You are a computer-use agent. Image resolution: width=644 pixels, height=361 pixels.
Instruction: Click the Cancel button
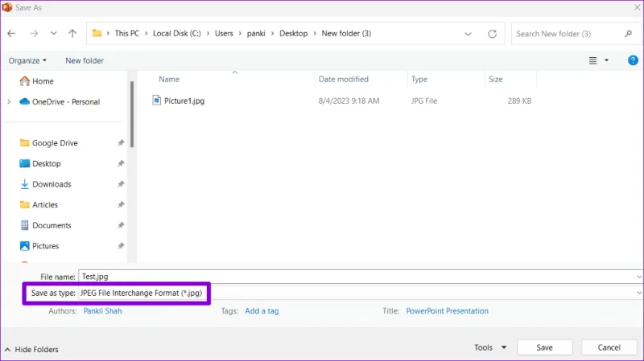(609, 347)
